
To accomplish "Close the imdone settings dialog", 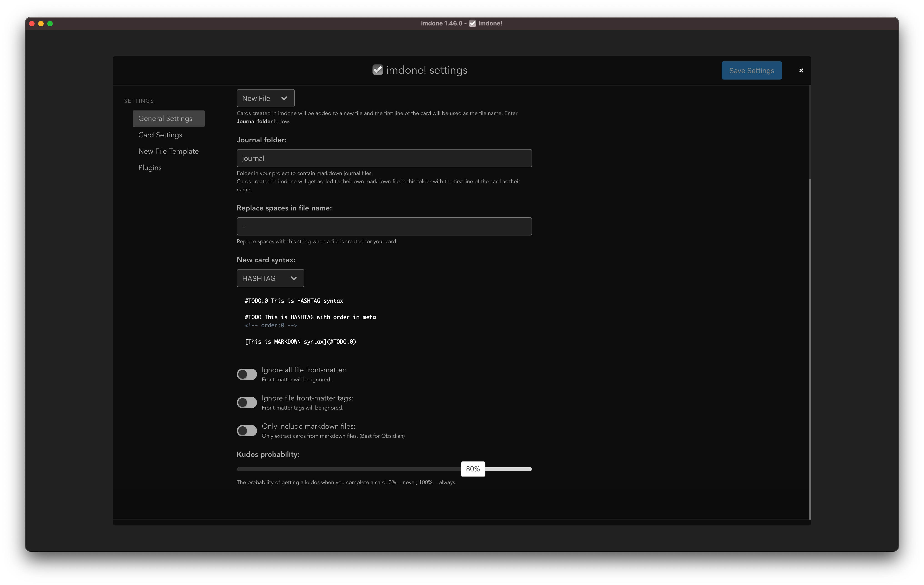I will click(801, 70).
